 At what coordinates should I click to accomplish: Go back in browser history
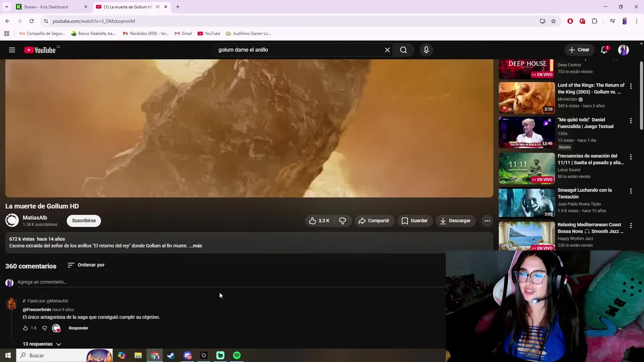coord(7,21)
